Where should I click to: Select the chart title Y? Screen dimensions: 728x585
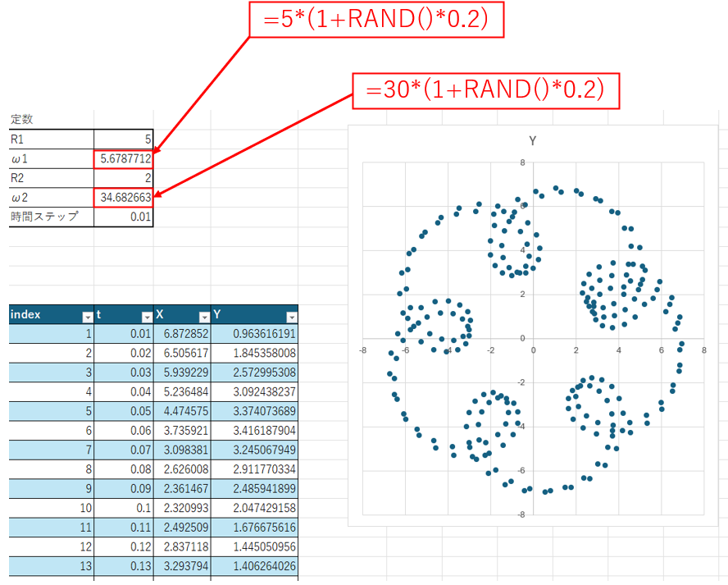click(532, 141)
